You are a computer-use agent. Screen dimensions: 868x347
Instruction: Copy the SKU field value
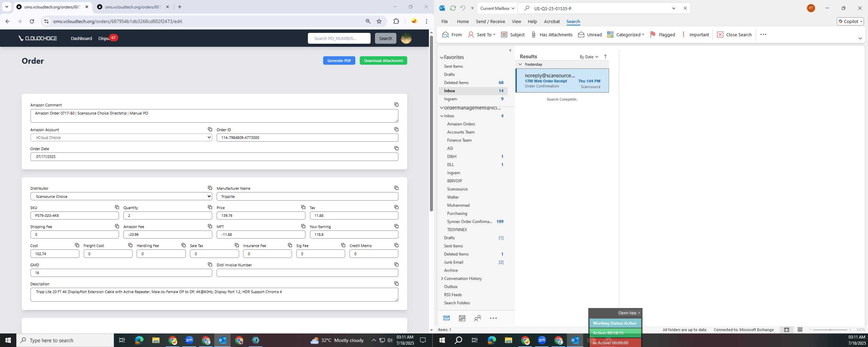(x=117, y=207)
